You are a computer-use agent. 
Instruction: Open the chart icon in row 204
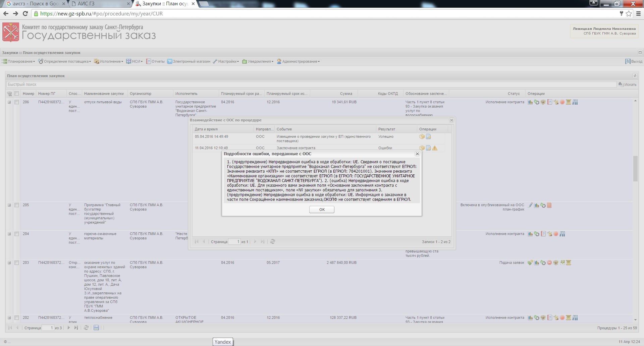coord(530,234)
